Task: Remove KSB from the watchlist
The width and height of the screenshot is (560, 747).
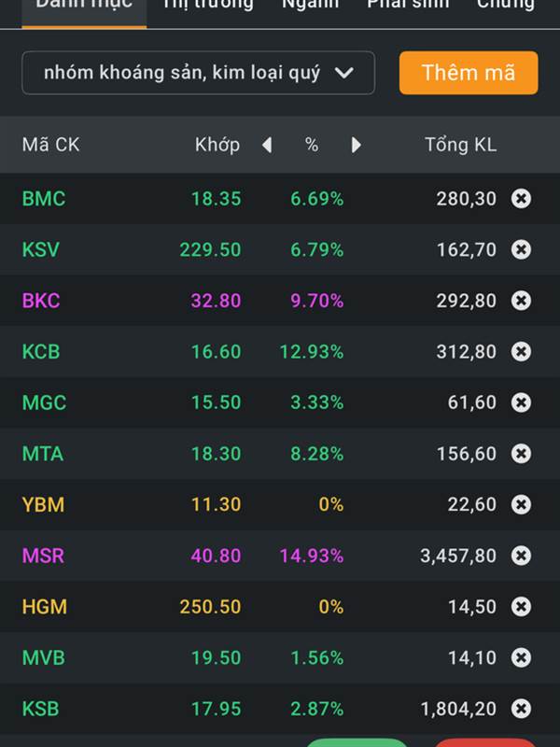Action: 521,709
